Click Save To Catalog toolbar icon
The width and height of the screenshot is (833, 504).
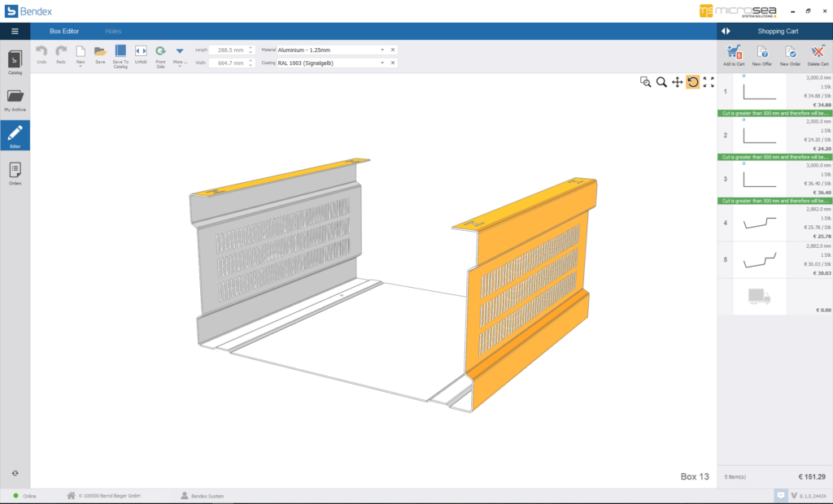coord(120,54)
